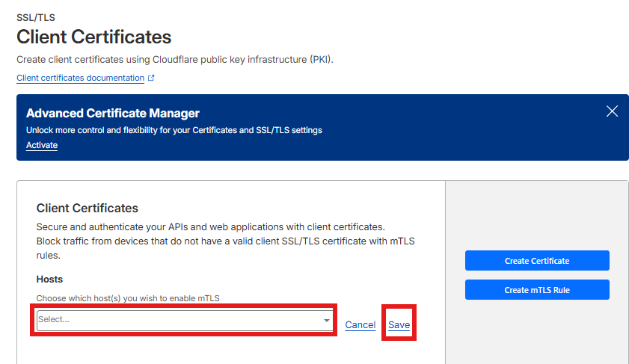Expand hosts list with dropdown arrow

point(327,321)
